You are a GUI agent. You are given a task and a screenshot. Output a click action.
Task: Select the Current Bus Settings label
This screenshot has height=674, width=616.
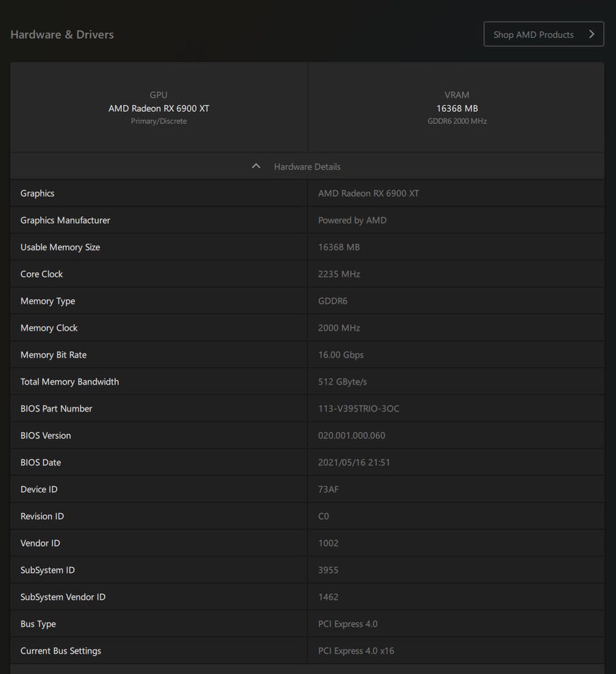coord(61,651)
